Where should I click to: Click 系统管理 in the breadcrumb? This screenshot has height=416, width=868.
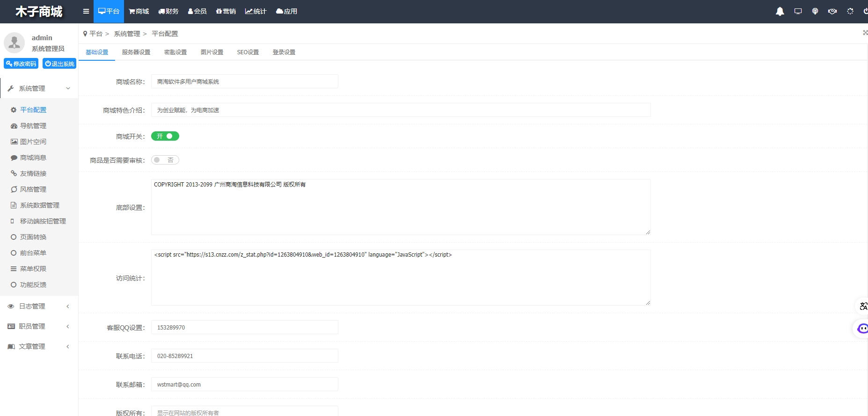click(127, 34)
